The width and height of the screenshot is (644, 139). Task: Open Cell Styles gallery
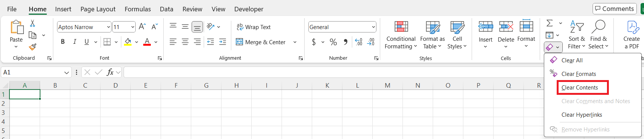point(457,35)
